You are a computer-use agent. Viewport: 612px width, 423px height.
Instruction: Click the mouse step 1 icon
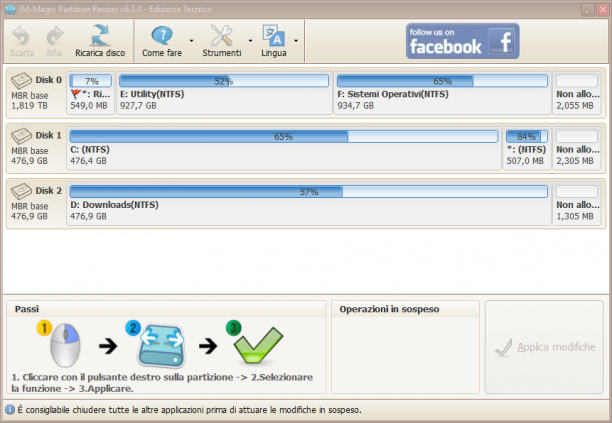click(65, 344)
